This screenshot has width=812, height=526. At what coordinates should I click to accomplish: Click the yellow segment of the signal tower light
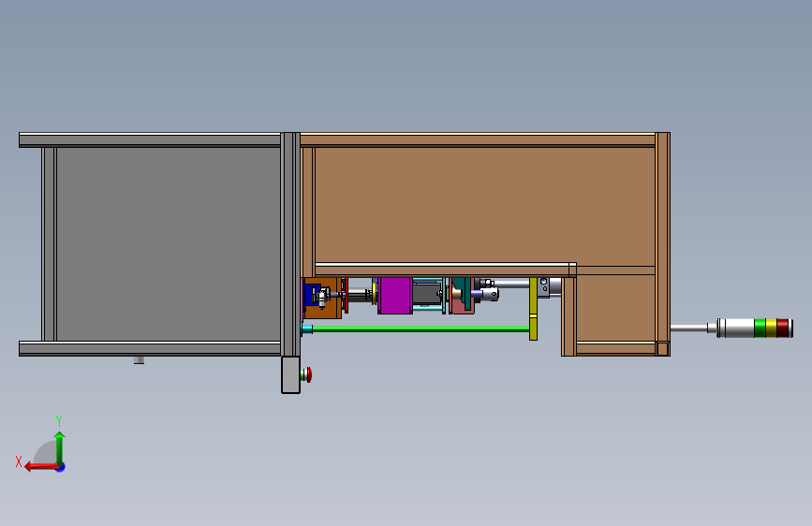point(771,328)
